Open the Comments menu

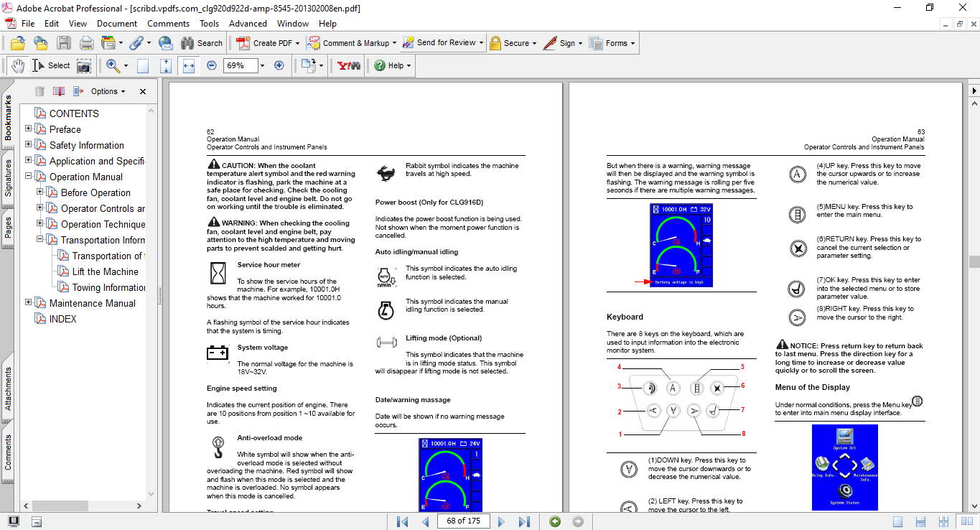(x=168, y=24)
